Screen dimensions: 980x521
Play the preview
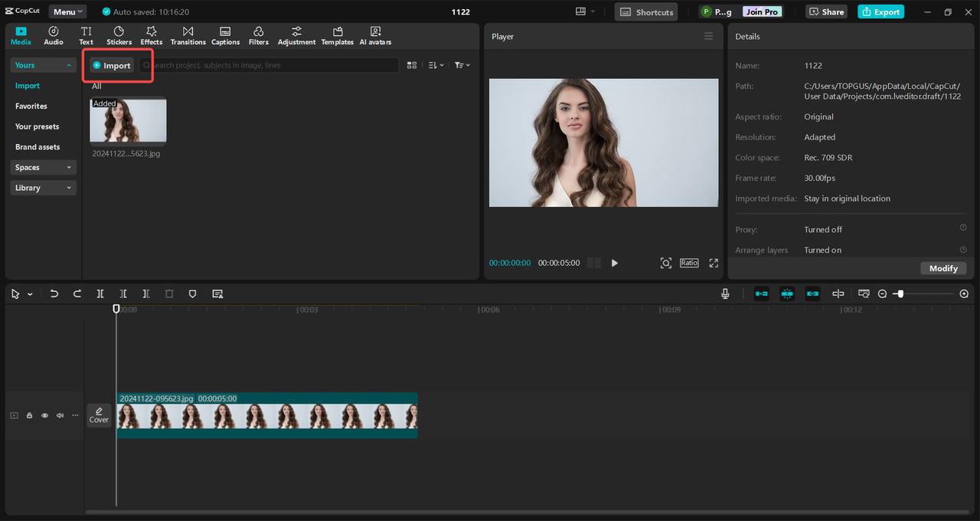[x=614, y=263]
